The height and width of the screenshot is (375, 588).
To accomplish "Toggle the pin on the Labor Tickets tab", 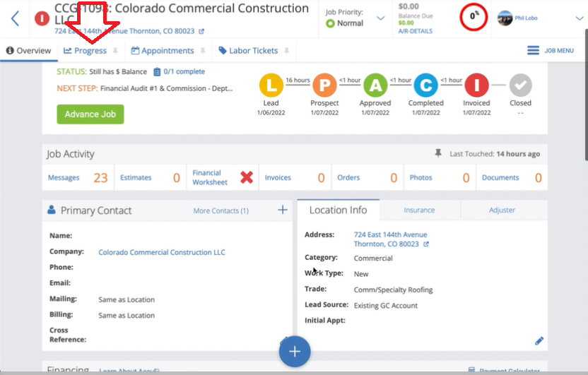I will [x=287, y=51].
